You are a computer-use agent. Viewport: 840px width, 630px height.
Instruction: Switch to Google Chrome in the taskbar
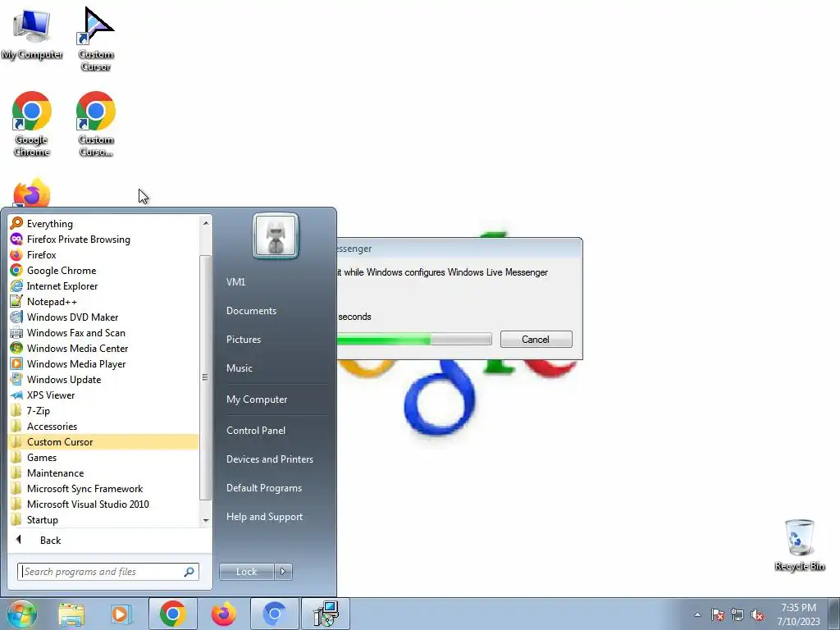tap(172, 614)
